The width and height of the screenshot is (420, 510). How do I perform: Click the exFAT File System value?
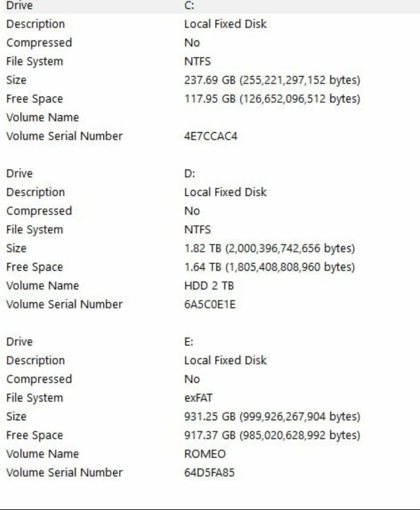click(198, 398)
